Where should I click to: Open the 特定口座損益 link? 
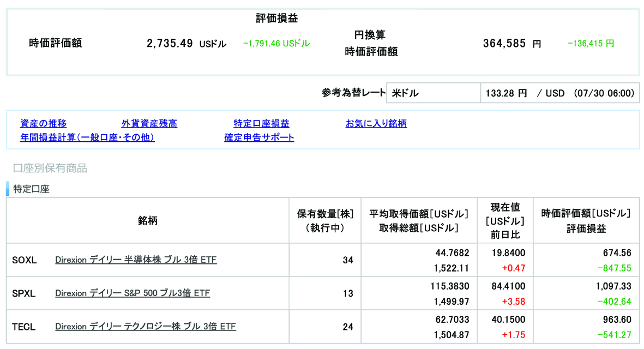pyautogui.click(x=261, y=123)
